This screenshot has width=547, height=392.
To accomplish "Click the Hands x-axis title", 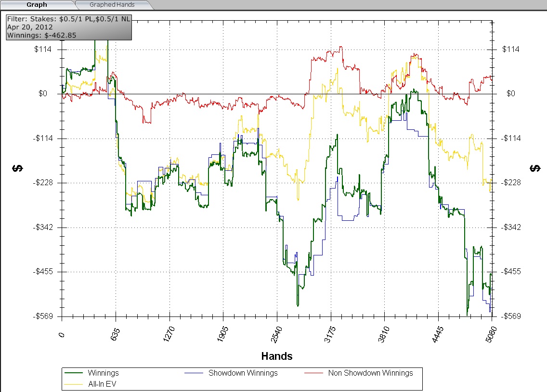I will [x=276, y=356].
